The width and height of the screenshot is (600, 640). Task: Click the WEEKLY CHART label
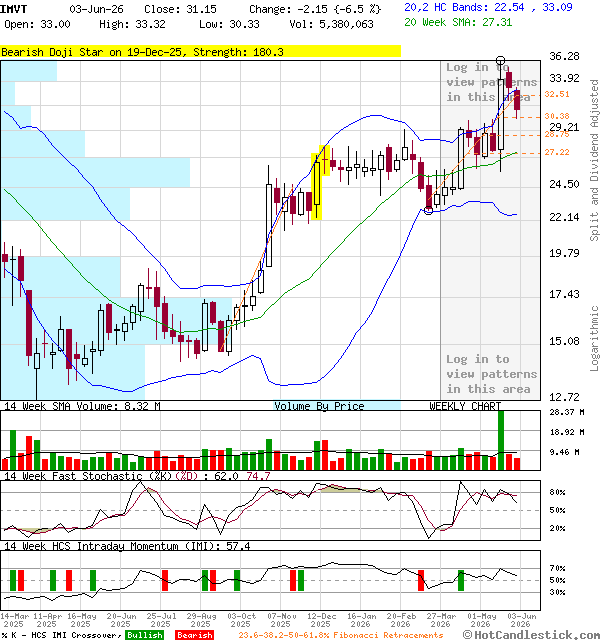click(465, 406)
